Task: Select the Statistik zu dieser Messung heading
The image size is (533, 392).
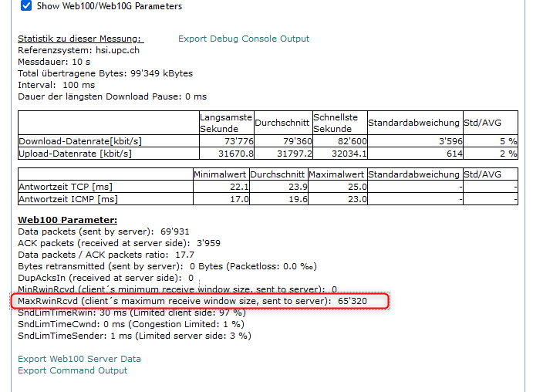Action: pyautogui.click(x=79, y=39)
